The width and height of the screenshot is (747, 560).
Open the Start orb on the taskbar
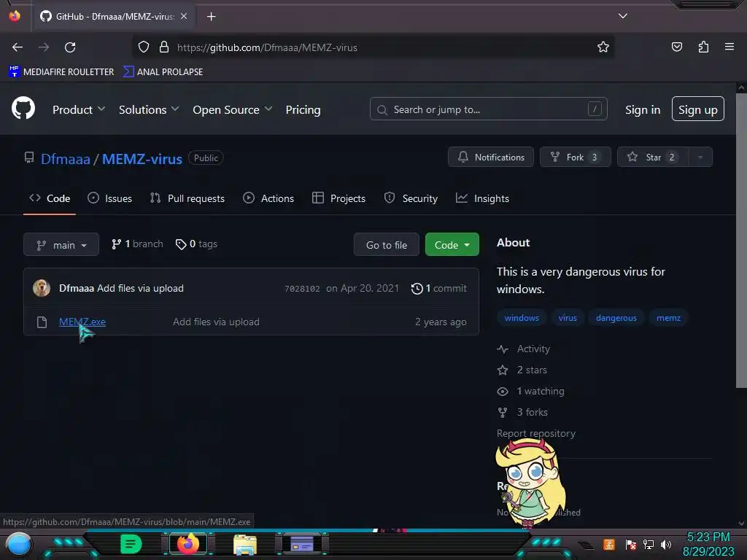coord(19,544)
